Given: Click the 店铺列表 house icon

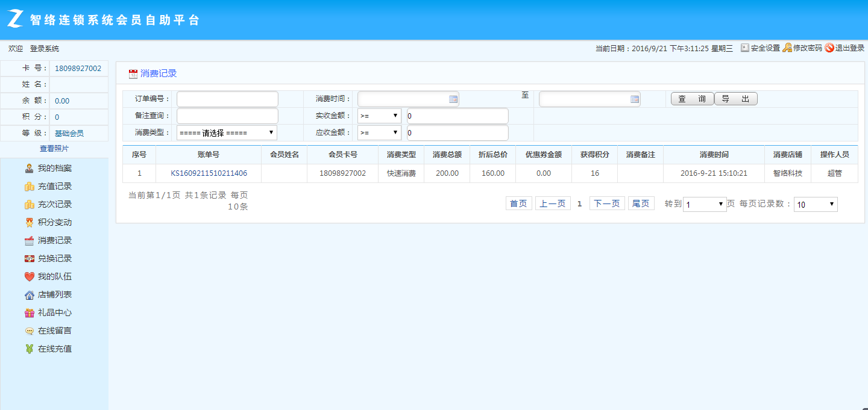Looking at the screenshot, I should (x=29, y=294).
